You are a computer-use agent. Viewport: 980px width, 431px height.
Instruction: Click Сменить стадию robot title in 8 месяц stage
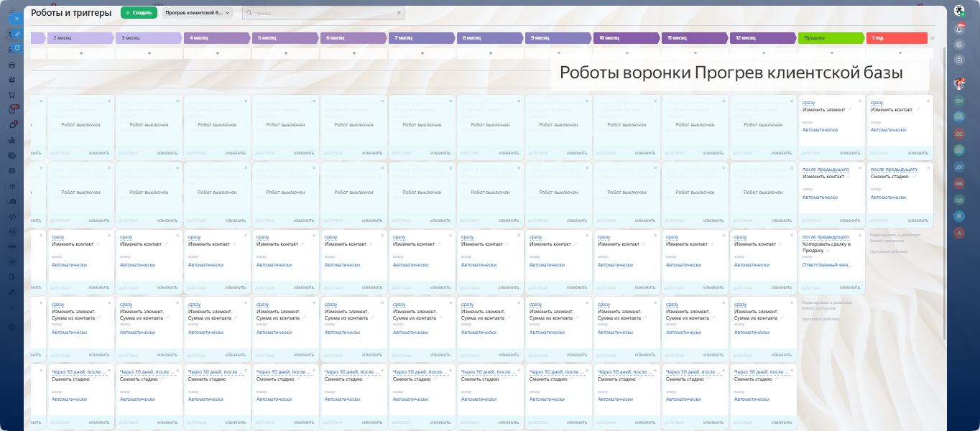[x=480, y=379]
